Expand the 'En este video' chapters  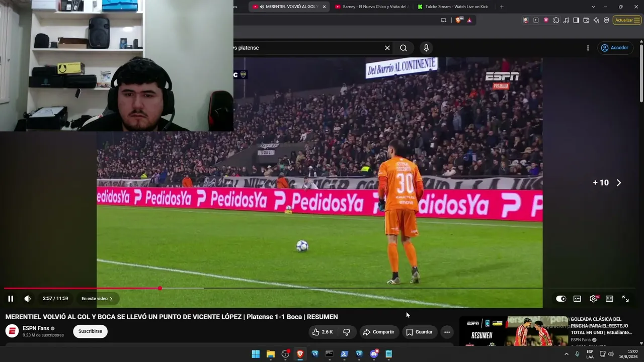click(x=97, y=299)
